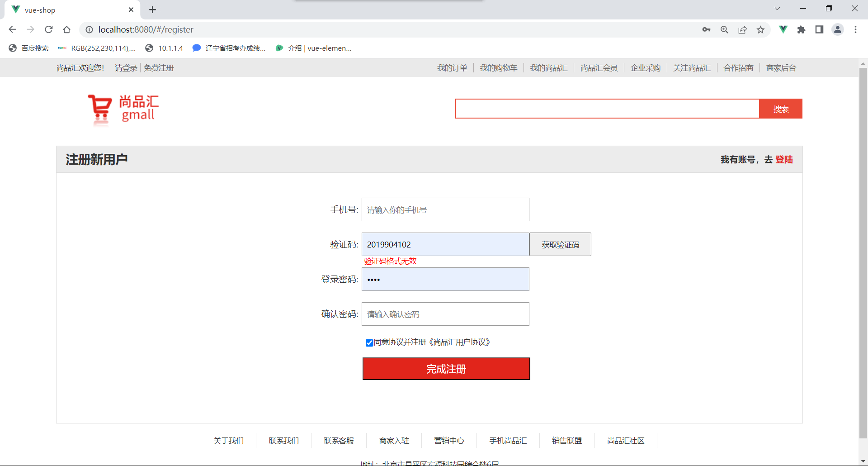The height and width of the screenshot is (466, 868).
Task: Open 合作招商 in top navigation
Action: click(x=739, y=68)
